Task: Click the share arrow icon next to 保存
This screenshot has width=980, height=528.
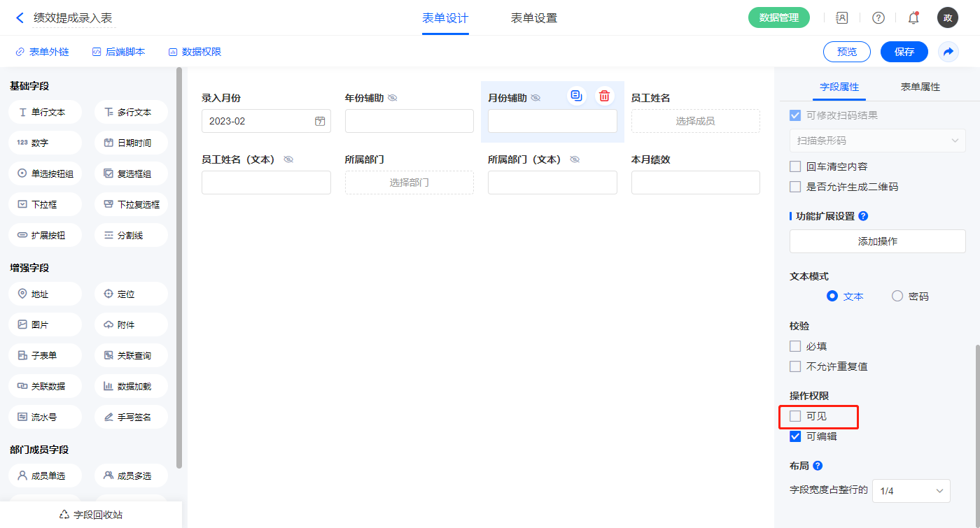Action: (x=948, y=52)
